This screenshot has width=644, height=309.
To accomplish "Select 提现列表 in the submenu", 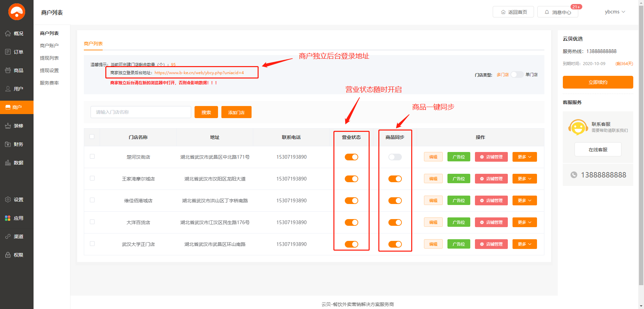I will coord(49,58).
